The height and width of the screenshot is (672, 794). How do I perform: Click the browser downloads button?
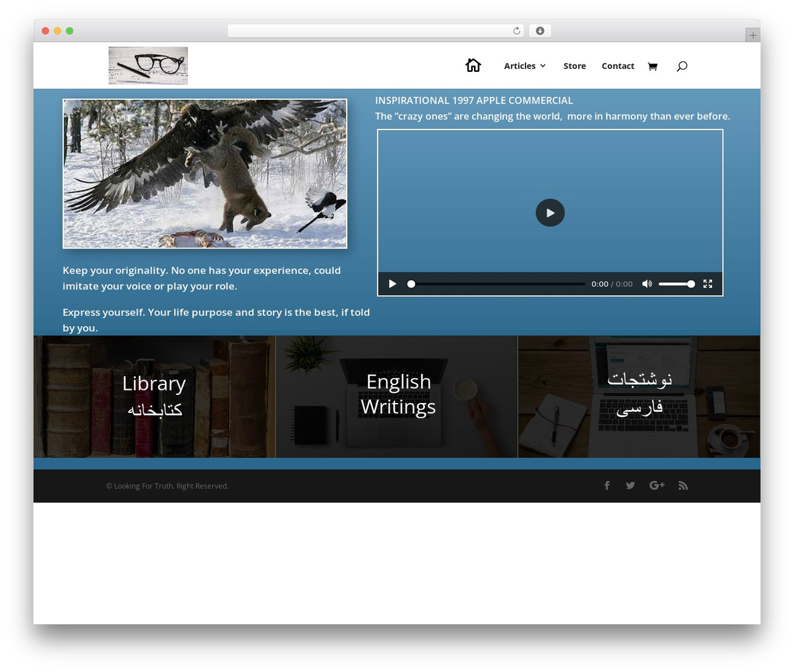(x=540, y=31)
